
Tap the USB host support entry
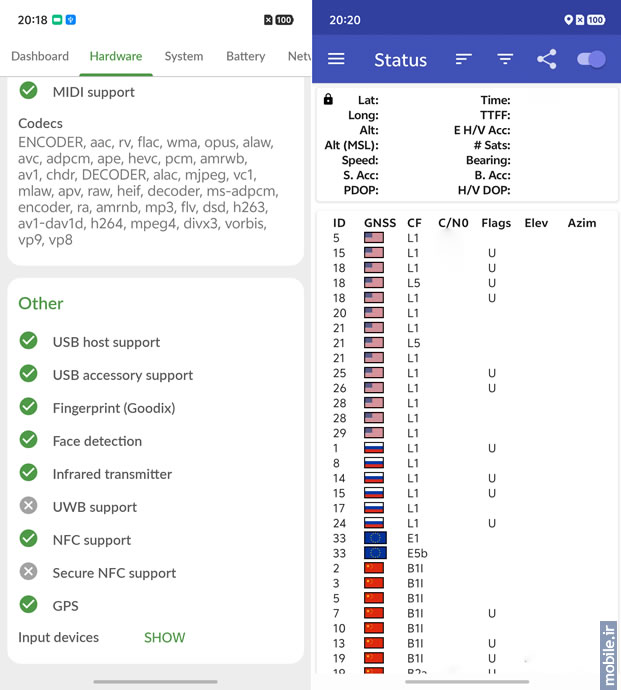tap(106, 342)
